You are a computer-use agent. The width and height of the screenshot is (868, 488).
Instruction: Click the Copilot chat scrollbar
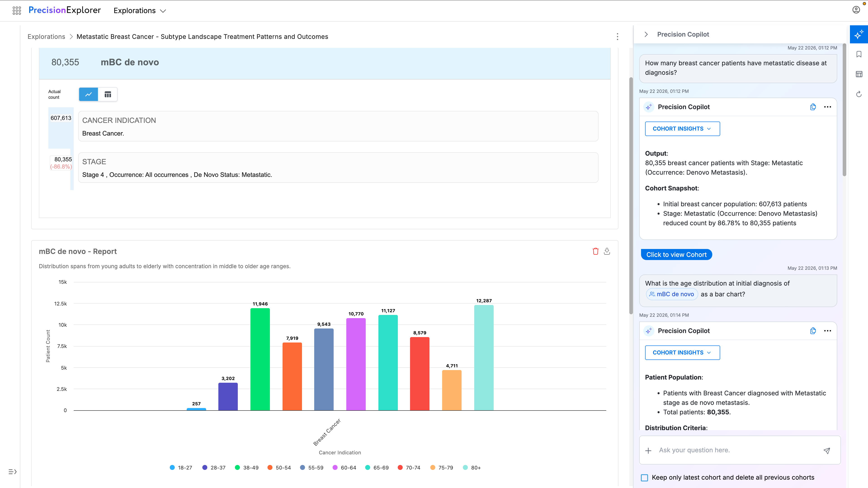click(x=844, y=110)
